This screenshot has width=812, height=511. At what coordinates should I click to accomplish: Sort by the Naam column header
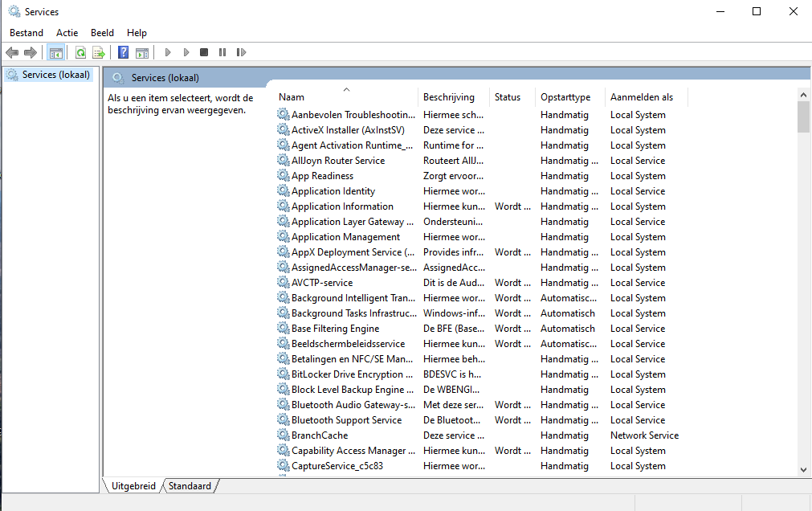[x=347, y=97]
